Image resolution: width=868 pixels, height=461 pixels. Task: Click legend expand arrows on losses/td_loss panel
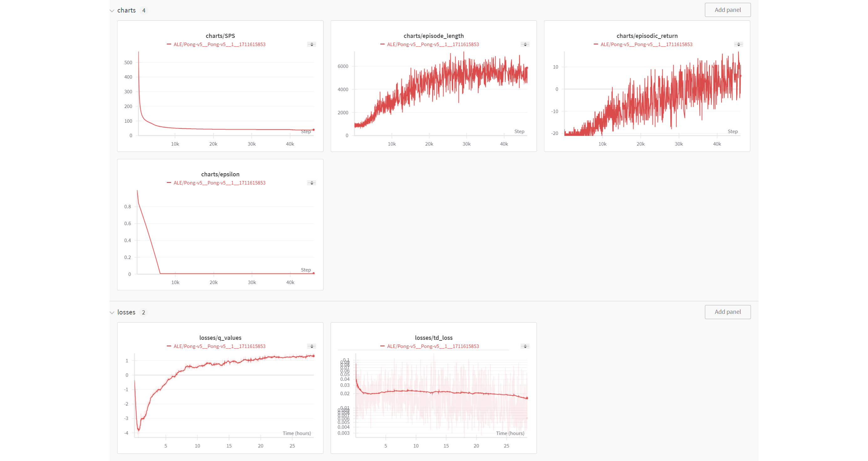[525, 346]
